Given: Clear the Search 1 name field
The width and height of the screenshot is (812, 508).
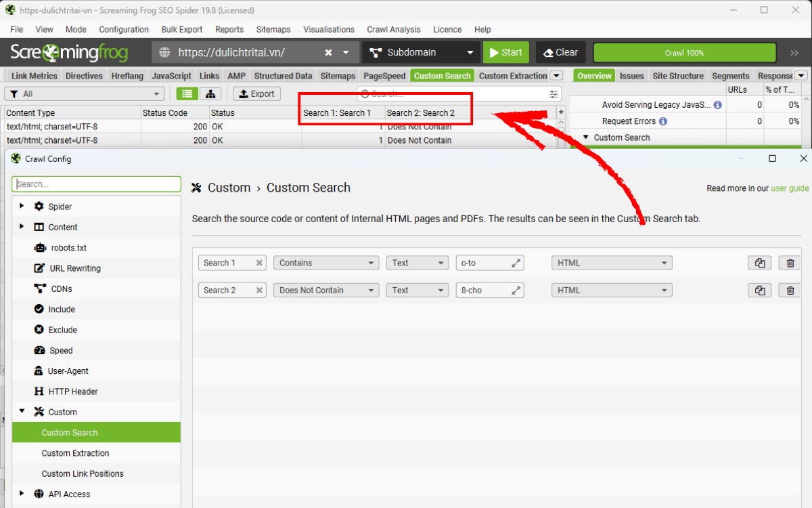Looking at the screenshot, I should [259, 263].
